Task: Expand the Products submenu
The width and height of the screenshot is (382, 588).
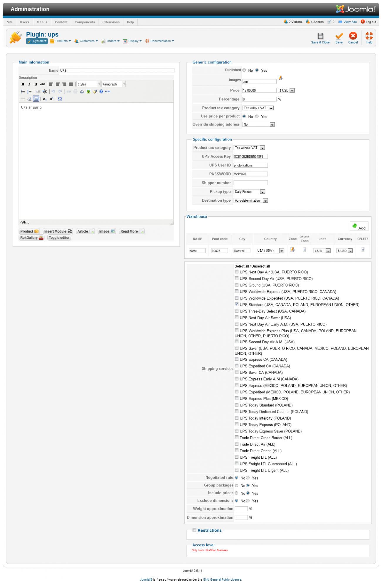Action: [x=60, y=41]
